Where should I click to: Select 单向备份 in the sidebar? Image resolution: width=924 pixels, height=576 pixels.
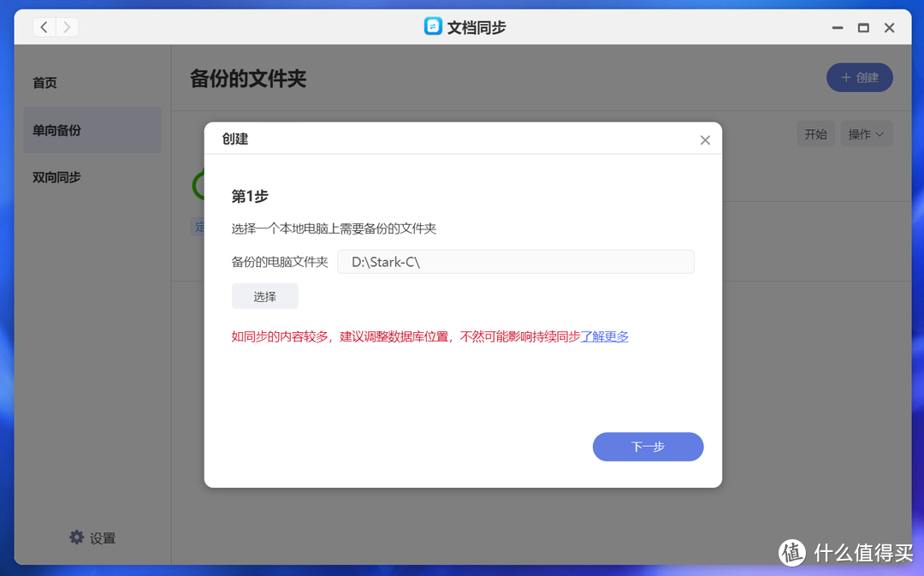coord(56,130)
